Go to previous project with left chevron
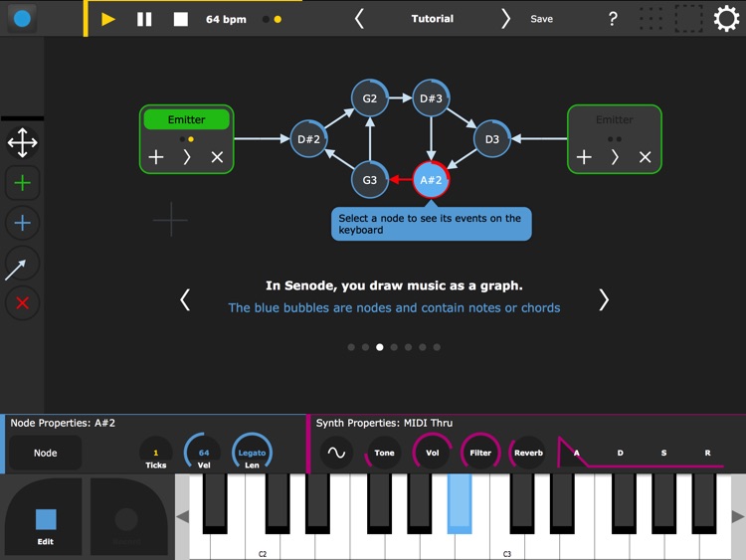 coord(360,19)
